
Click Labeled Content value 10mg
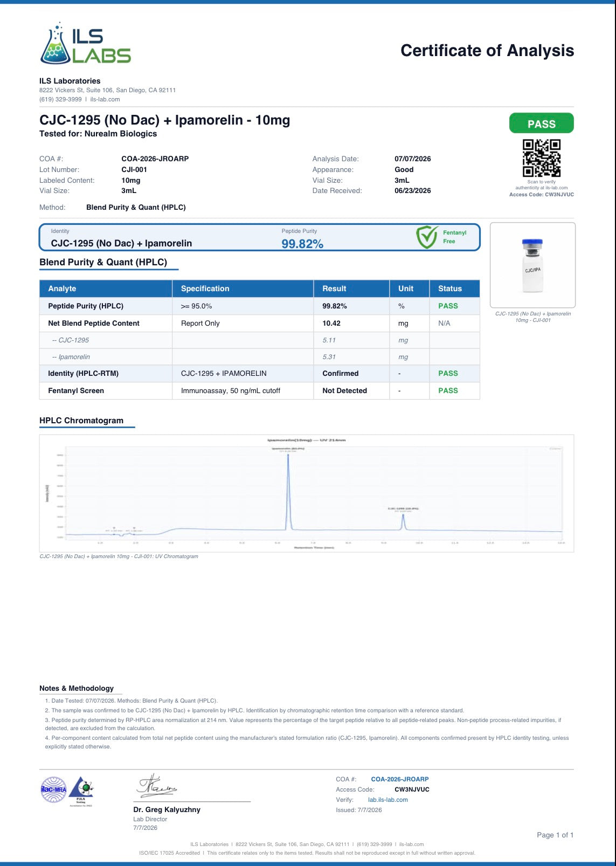[131, 180]
